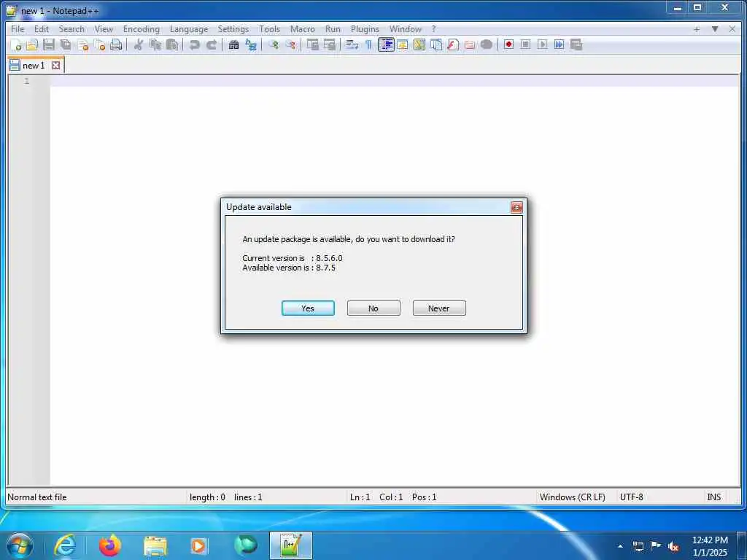
Task: Open the ? help menu
Action: click(433, 29)
